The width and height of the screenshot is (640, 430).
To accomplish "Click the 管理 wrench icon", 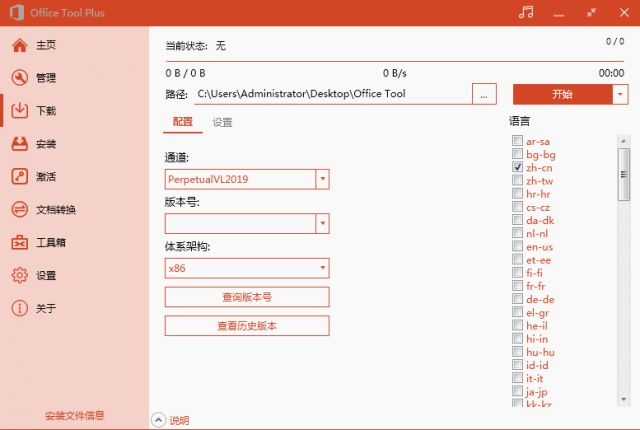I will point(20,78).
